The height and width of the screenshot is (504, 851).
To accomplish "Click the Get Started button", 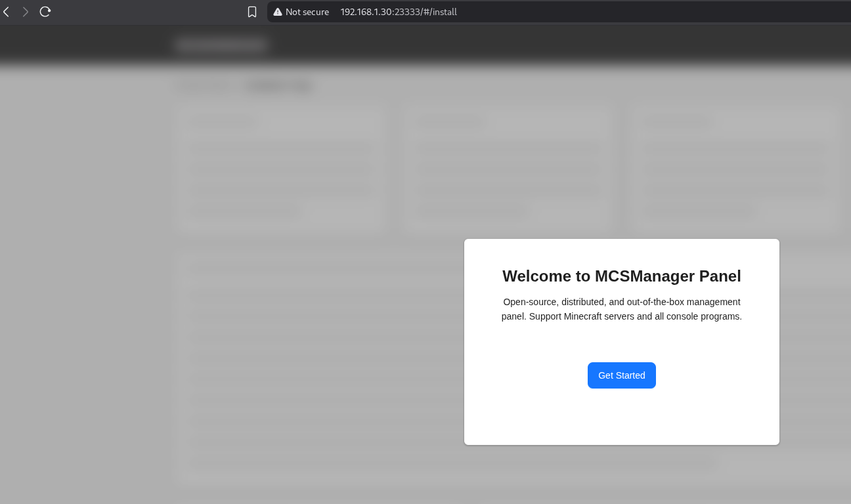I will click(x=621, y=375).
